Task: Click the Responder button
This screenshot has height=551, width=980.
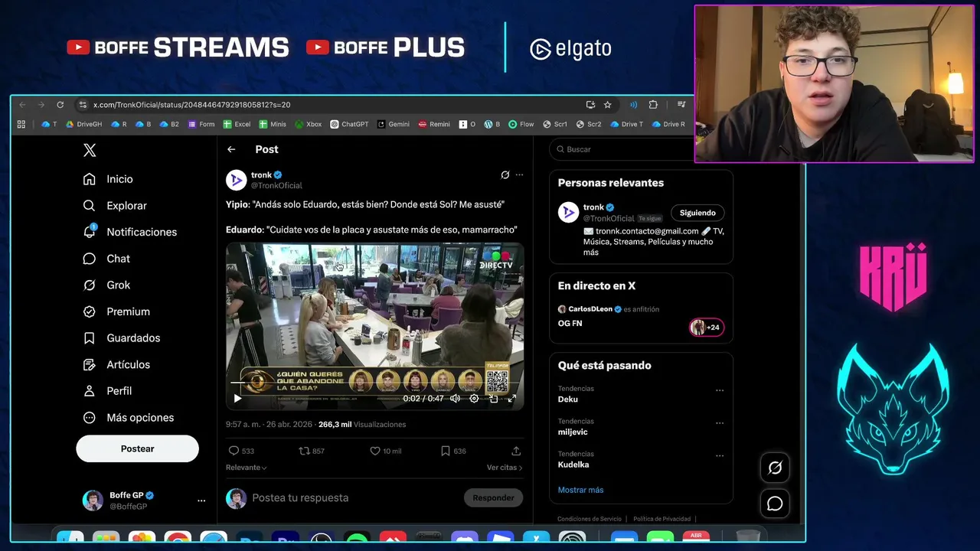Action: 493,497
